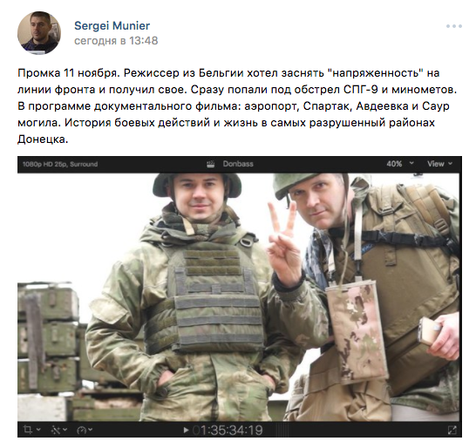The image size is (476, 448).
Task: Open the View options dropdown
Action: 440,164
